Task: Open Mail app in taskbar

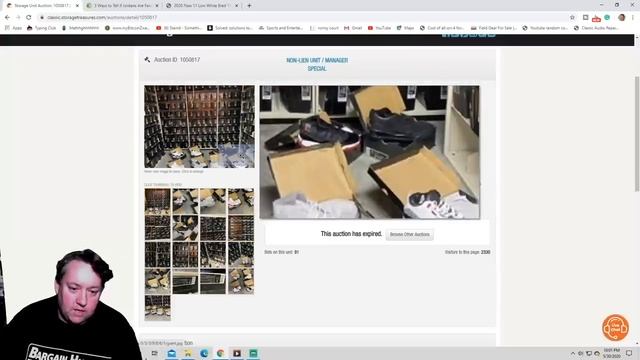Action: click(x=172, y=353)
